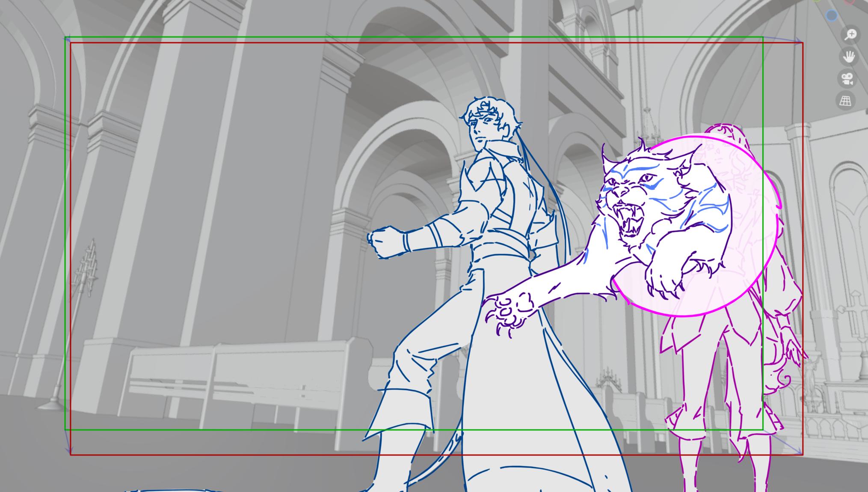
Task: Click the red axis gizmo circle
Action: [x=850, y=1]
